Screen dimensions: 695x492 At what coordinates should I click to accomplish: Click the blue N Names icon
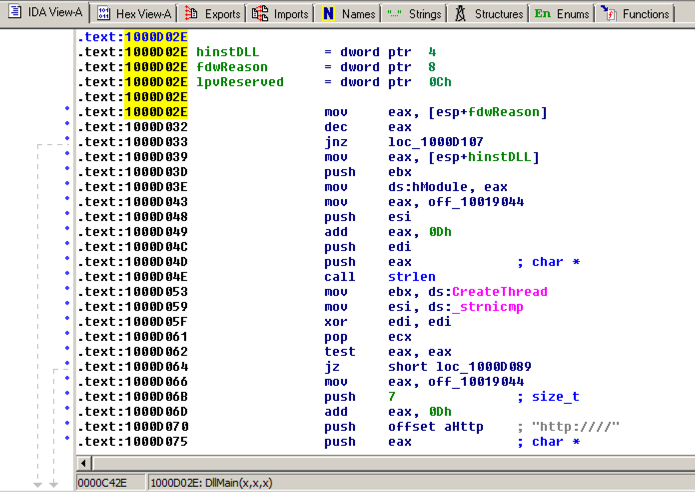[329, 14]
